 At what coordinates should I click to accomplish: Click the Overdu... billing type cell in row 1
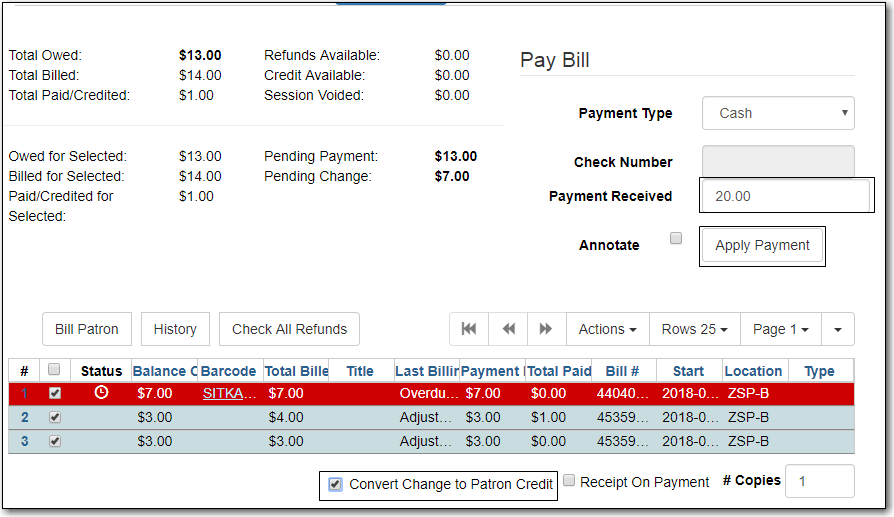[428, 393]
